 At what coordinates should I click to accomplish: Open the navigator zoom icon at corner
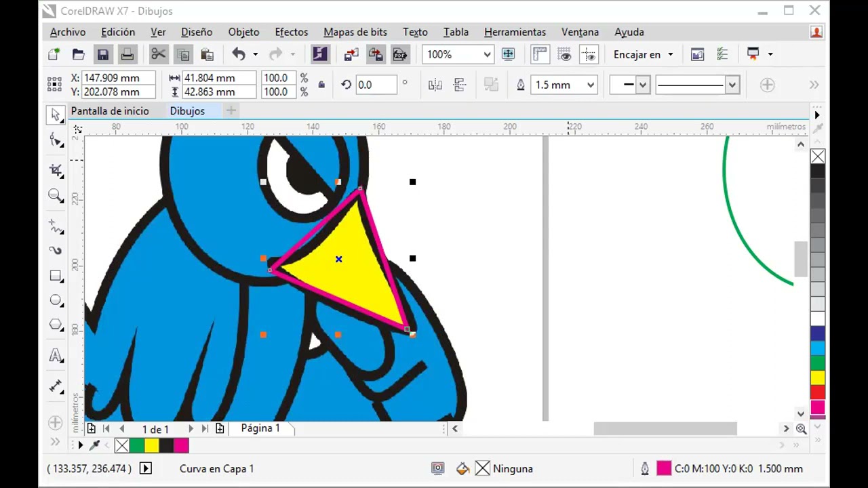801,429
